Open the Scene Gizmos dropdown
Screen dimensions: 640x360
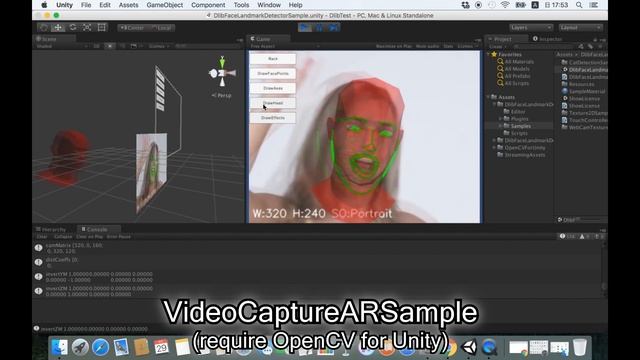tap(159, 46)
